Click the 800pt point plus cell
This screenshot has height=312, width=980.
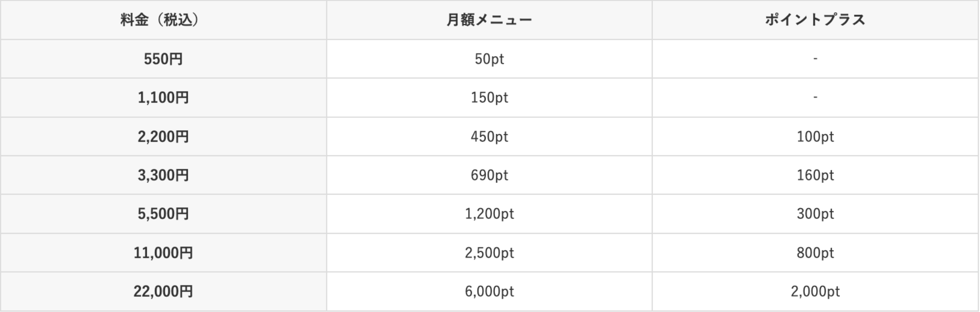pos(815,253)
